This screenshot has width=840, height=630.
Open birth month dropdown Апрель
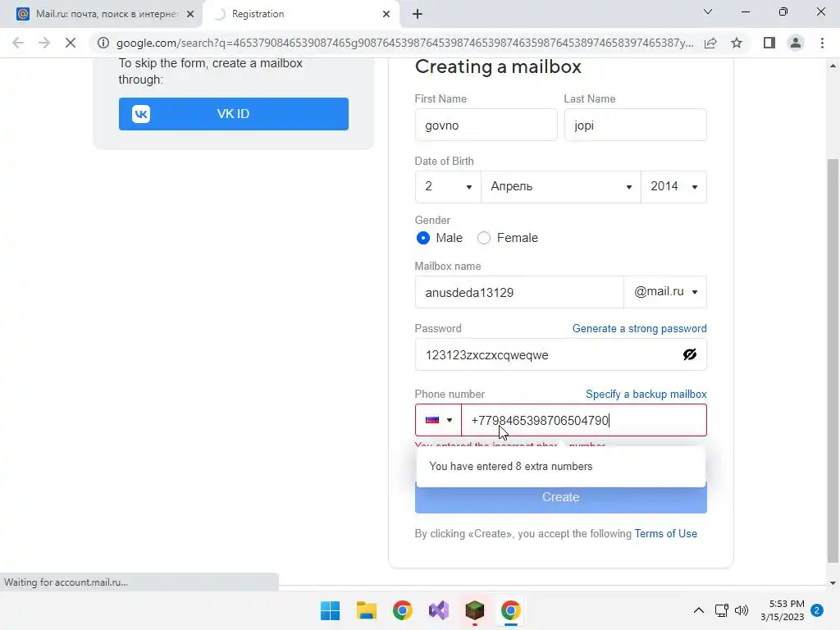click(x=561, y=187)
